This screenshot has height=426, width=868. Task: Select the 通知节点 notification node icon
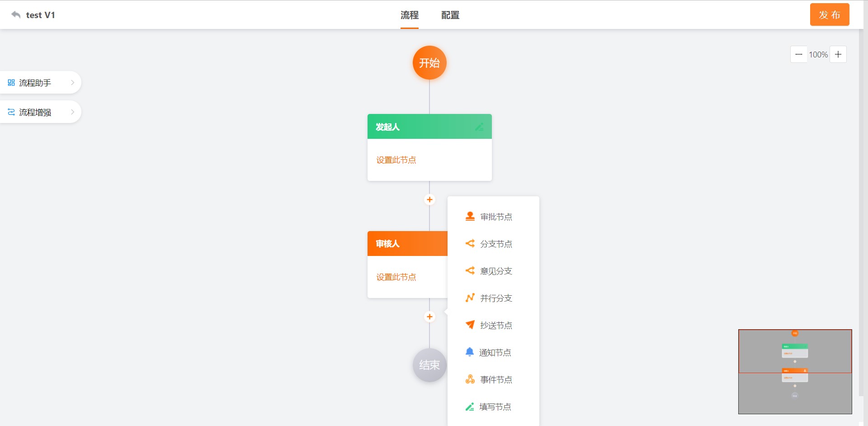click(470, 352)
